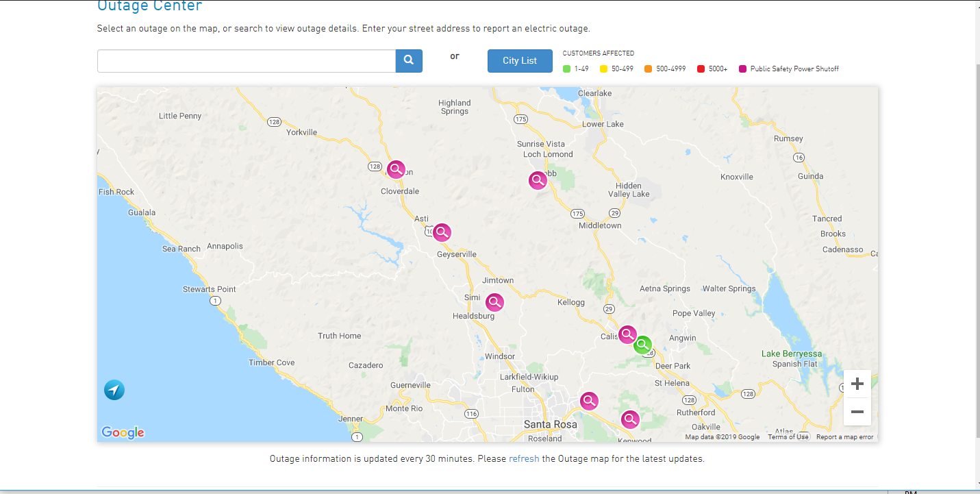Viewport: 980px width, 494px height.
Task: Select the outage marker near Healdsburg
Action: 494,302
